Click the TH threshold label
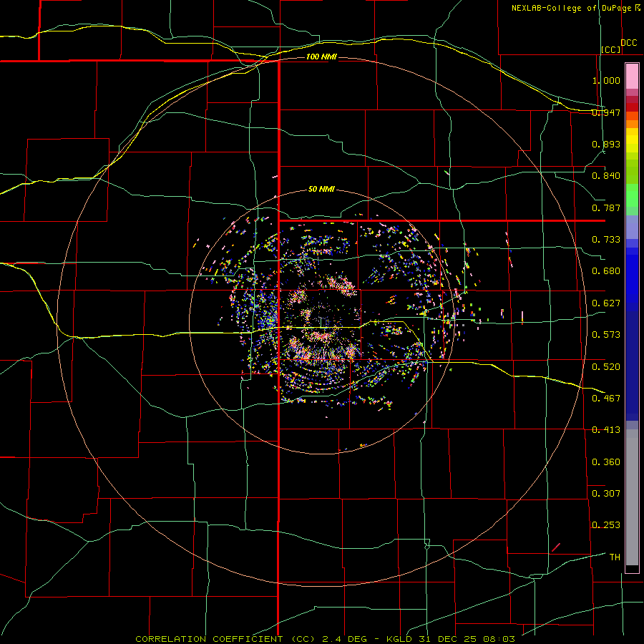Image resolution: width=644 pixels, height=644 pixels. pyautogui.click(x=615, y=557)
